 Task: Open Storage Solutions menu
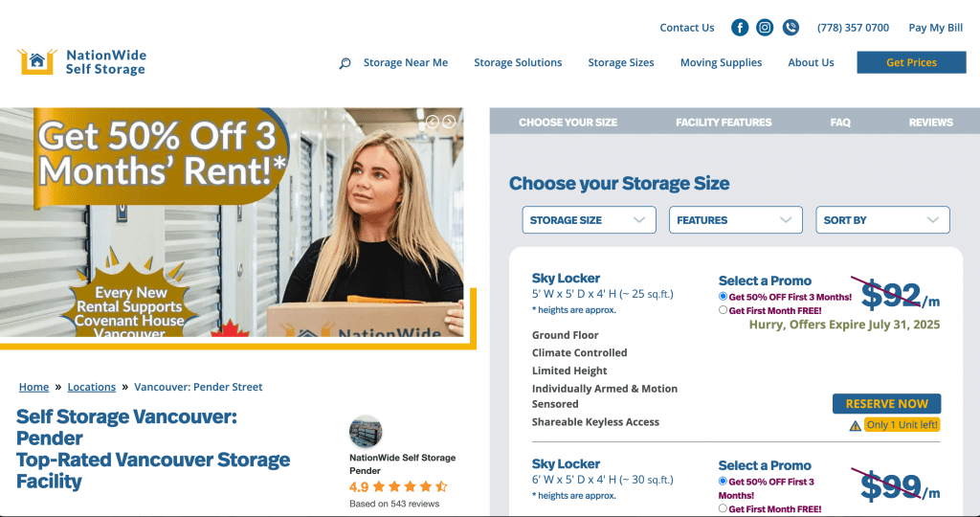click(518, 62)
